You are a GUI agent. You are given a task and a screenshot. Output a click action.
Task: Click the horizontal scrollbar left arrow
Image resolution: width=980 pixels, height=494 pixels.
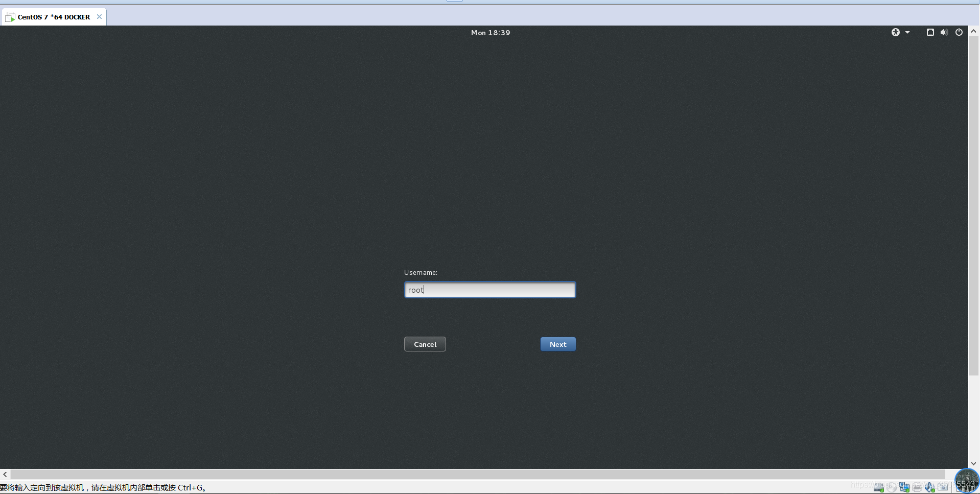tap(5, 474)
